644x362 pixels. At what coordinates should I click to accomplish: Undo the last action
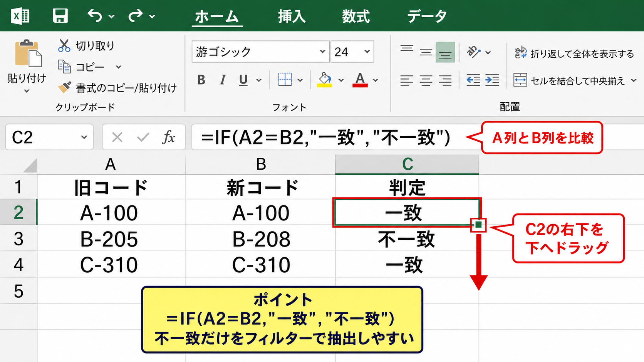[95, 16]
